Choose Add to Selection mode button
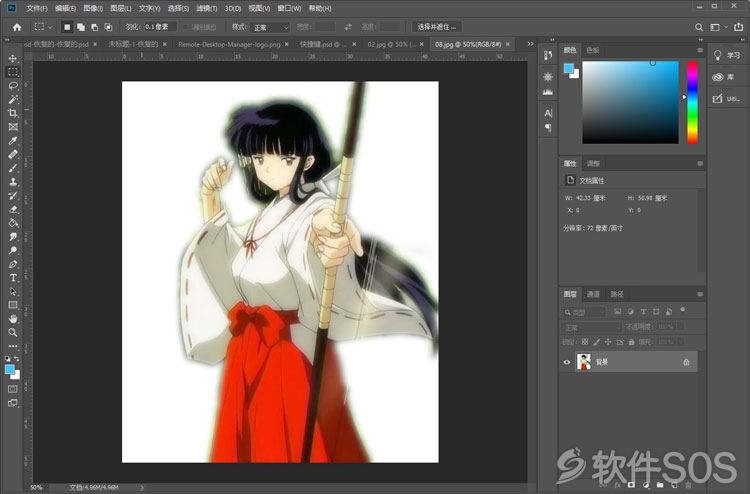Viewport: 750px width, 494px height. (x=81, y=27)
